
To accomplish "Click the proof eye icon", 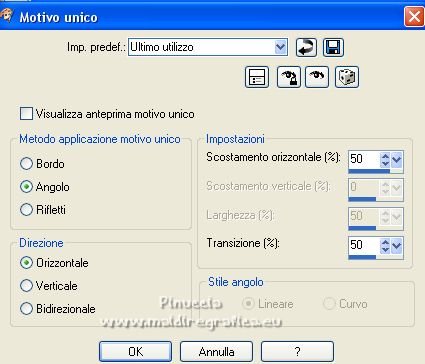I will pos(317,77).
